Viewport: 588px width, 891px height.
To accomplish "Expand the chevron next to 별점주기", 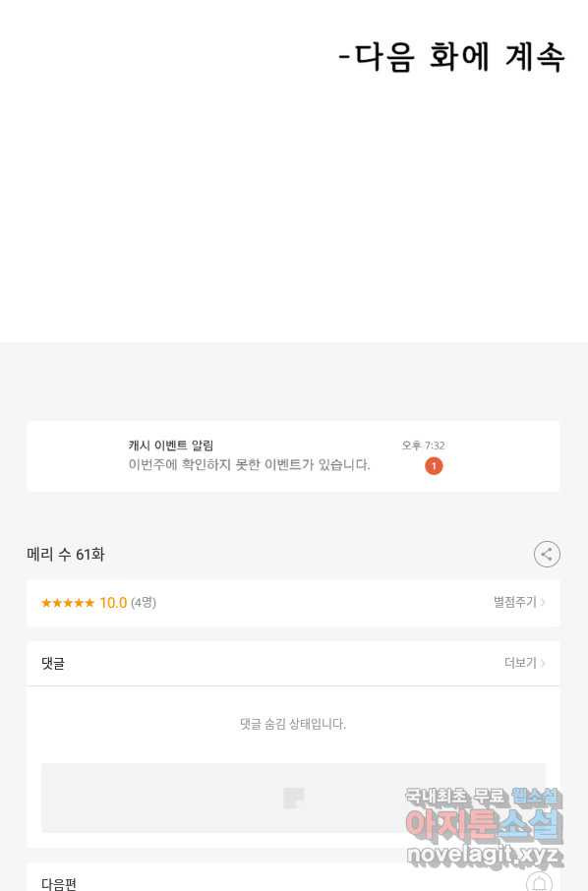I will [x=543, y=602].
